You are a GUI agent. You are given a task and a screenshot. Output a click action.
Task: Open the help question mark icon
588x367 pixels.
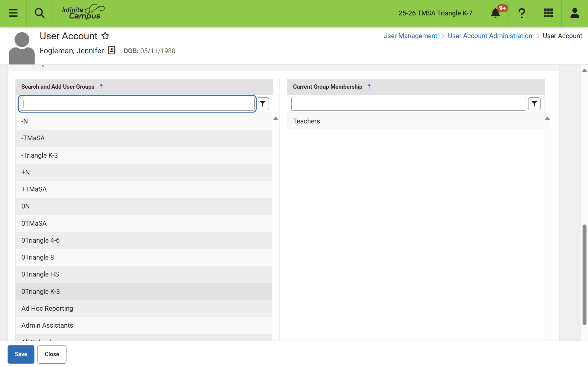[x=522, y=13]
